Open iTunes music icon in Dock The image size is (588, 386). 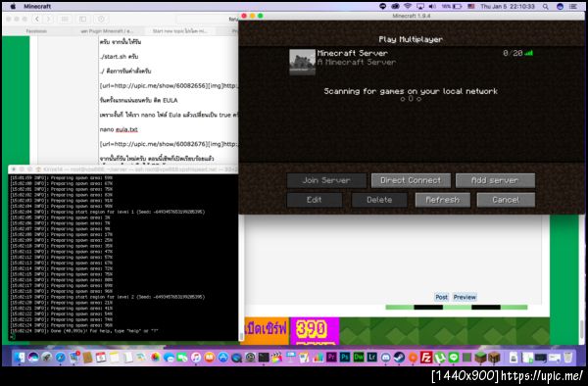pos(196,358)
